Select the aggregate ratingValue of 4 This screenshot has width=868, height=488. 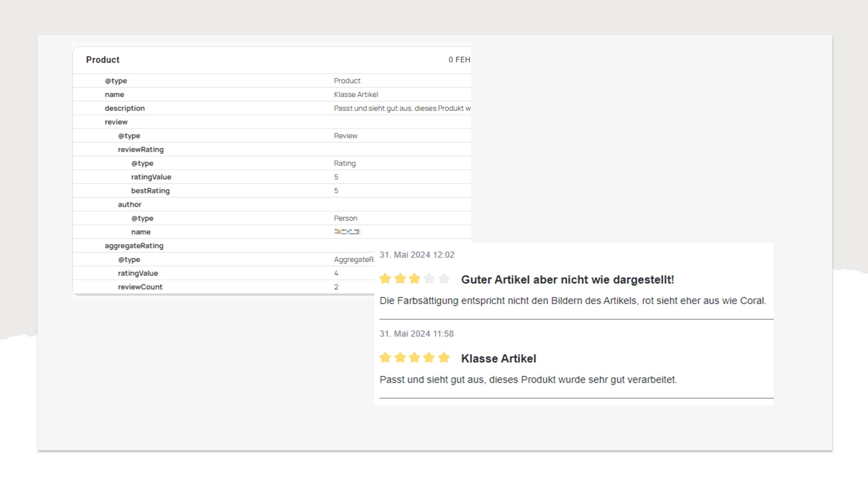336,273
